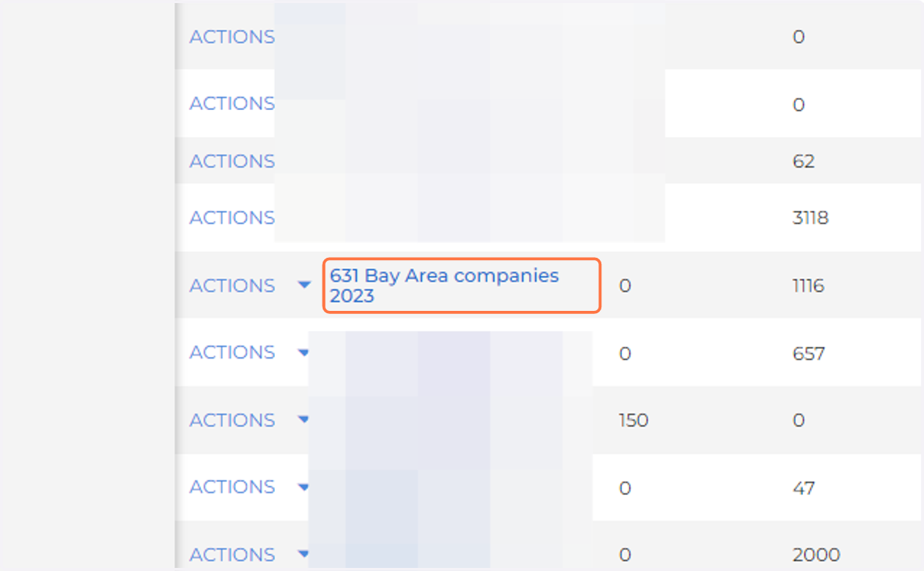
Task: Click ACTIONS in the row showing 47
Action: click(x=232, y=487)
